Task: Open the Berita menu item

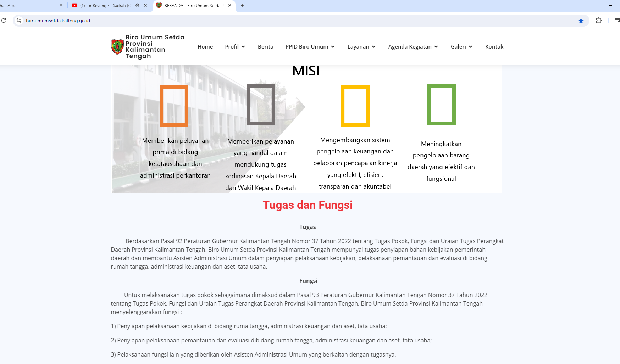Action: click(x=266, y=47)
